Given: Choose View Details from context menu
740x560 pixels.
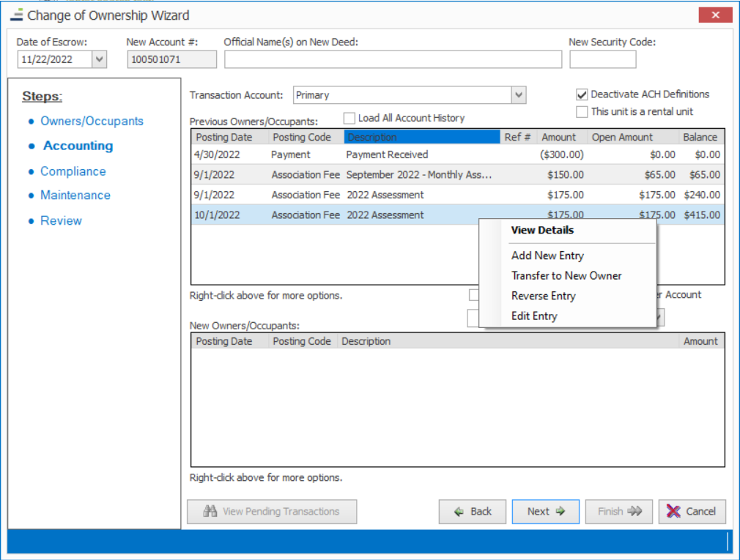Looking at the screenshot, I should click(x=542, y=230).
